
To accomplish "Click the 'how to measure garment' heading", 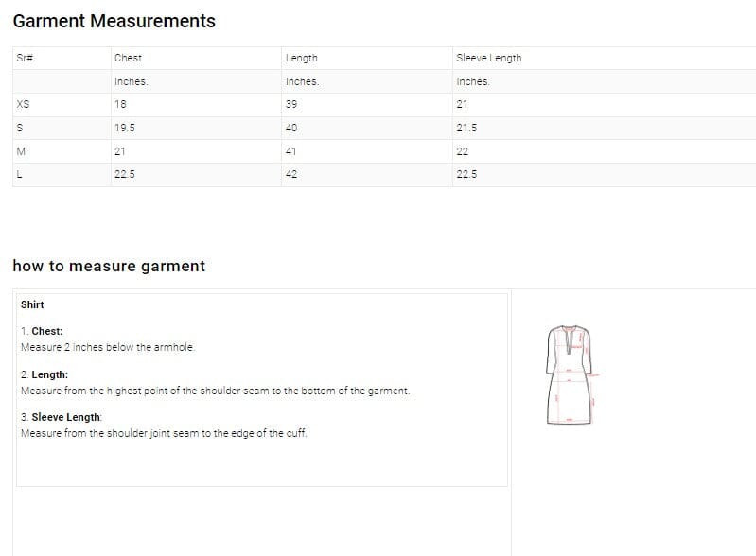I will click(109, 266).
